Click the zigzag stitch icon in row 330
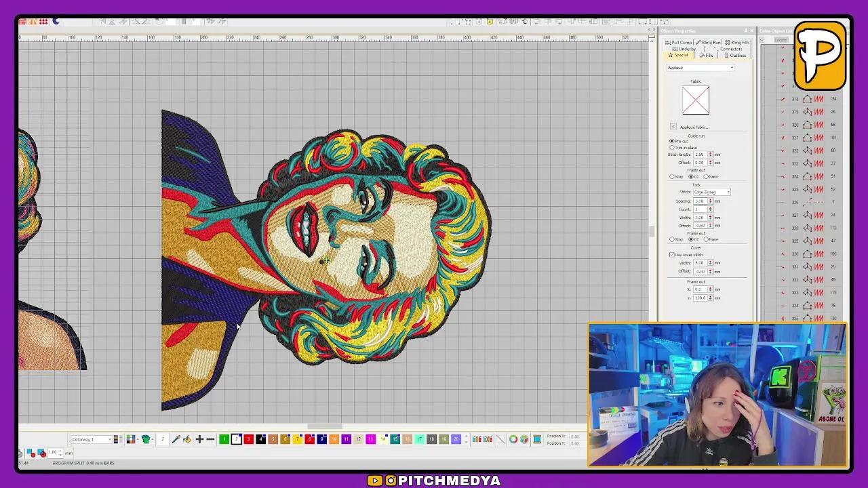This screenshot has width=868, height=488. (818, 253)
